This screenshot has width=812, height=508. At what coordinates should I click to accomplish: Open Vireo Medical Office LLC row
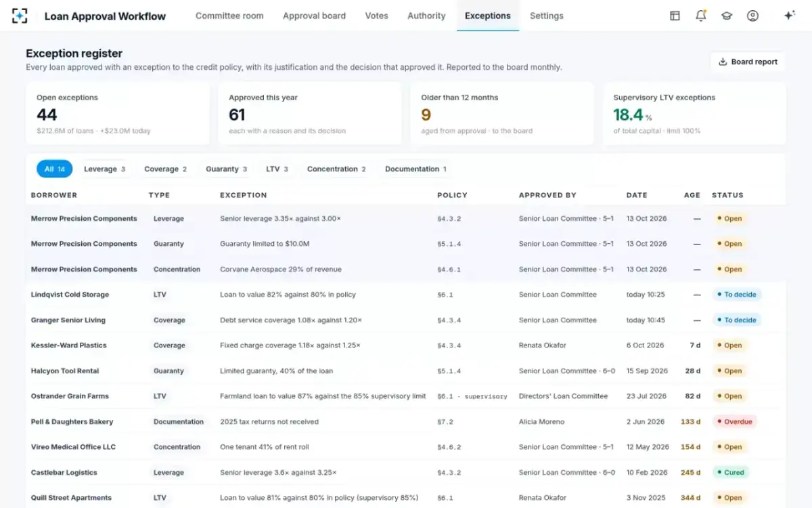(x=406, y=447)
